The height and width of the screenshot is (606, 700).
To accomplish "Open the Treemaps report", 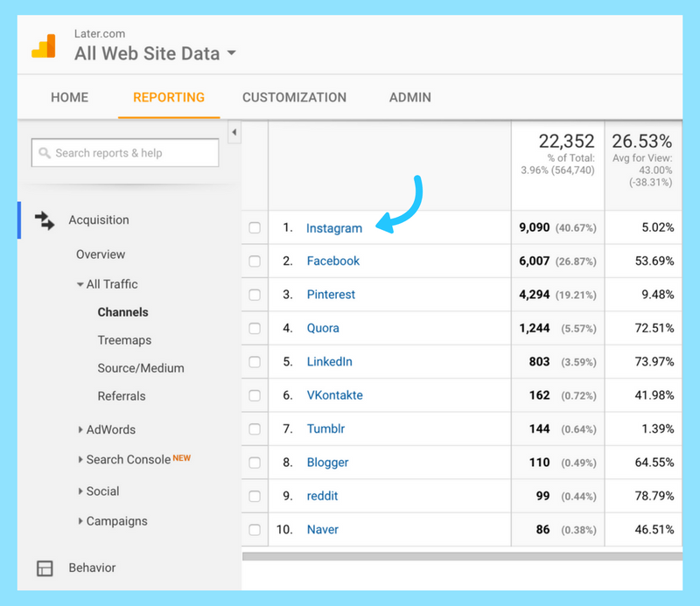I will click(124, 340).
